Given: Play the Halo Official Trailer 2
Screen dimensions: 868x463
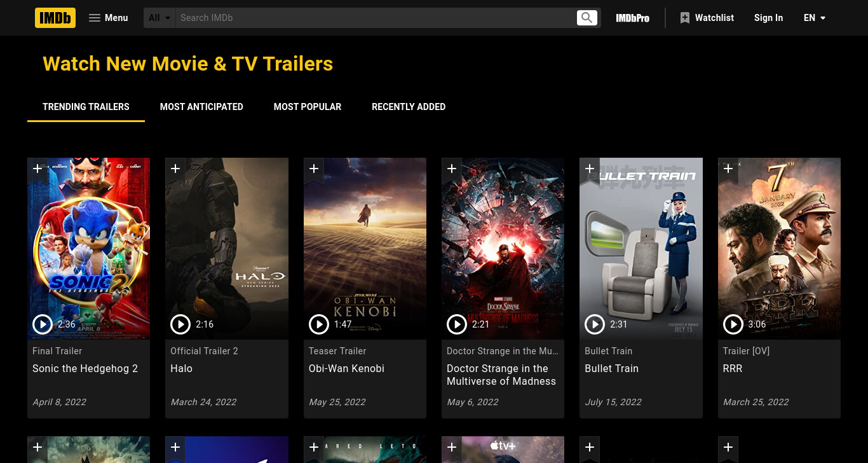Looking at the screenshot, I should click(x=180, y=324).
